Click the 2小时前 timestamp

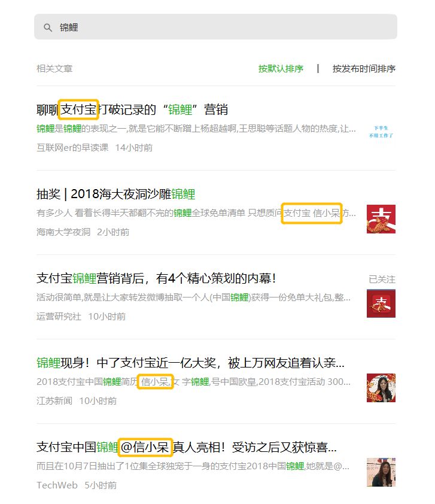113,232
